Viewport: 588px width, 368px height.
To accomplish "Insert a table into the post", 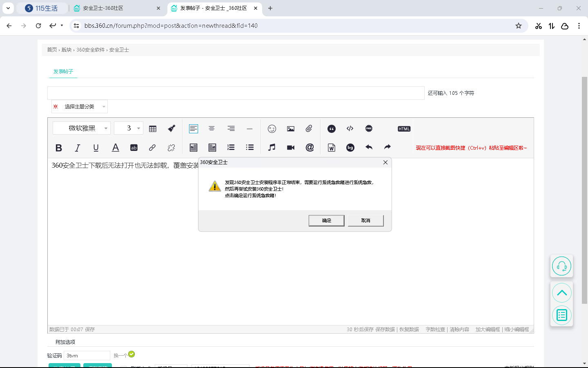I will [153, 129].
